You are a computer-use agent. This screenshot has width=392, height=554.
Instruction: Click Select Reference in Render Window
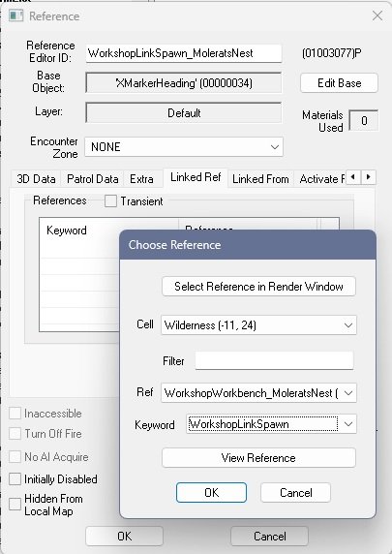coord(258,286)
